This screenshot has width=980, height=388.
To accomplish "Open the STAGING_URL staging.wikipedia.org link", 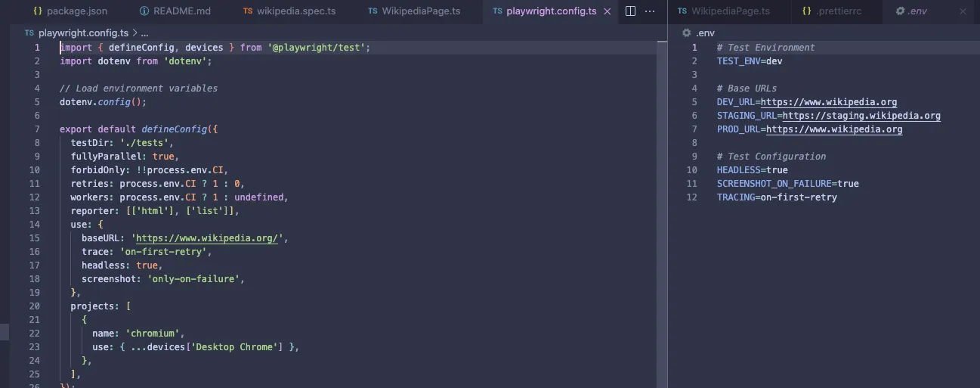I will pyautogui.click(x=861, y=116).
